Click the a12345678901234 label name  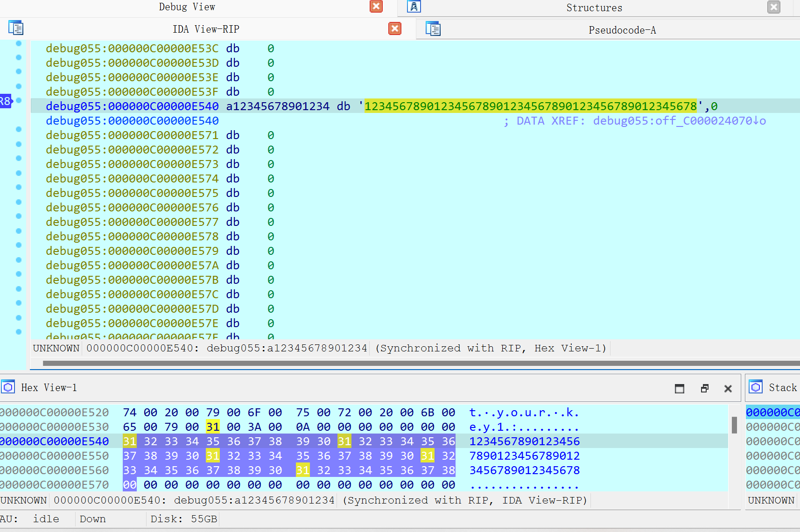click(x=278, y=106)
